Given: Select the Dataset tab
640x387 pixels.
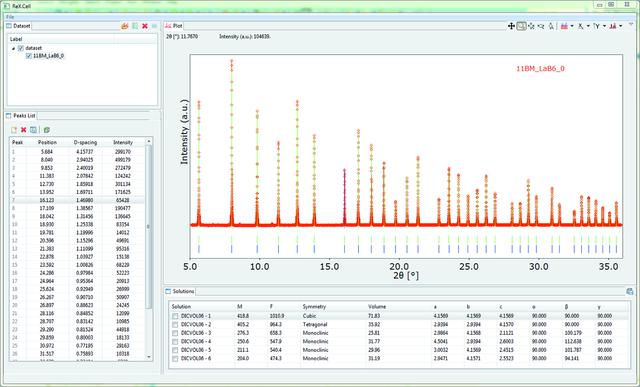Looking at the screenshot, I should pos(19,26).
